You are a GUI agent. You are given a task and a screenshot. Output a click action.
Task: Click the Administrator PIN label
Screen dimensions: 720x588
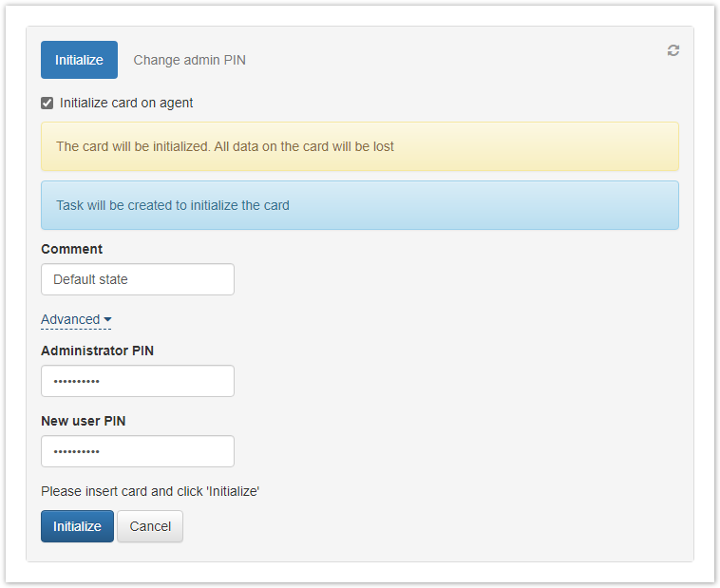[x=97, y=351]
